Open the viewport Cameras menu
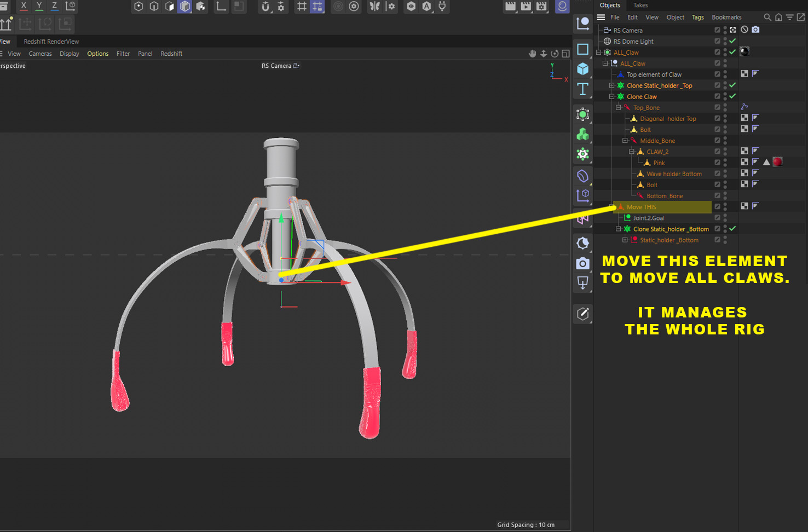 (40, 54)
